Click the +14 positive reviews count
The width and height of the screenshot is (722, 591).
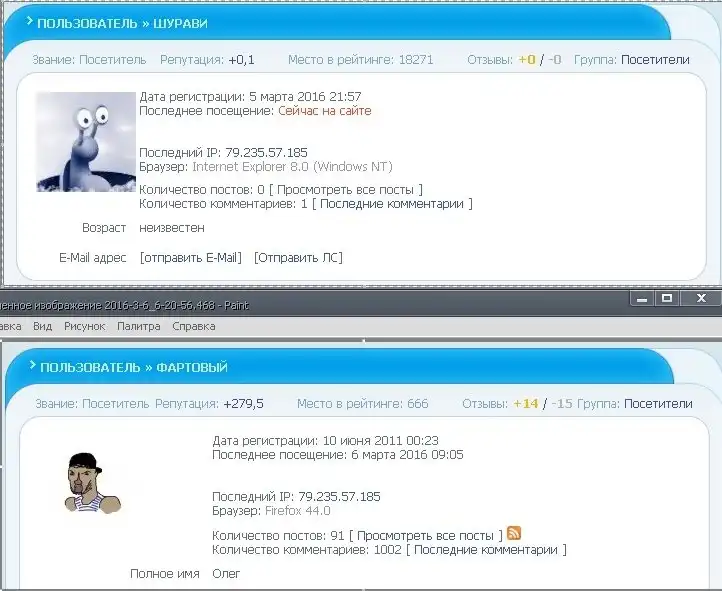pyautogui.click(x=526, y=404)
